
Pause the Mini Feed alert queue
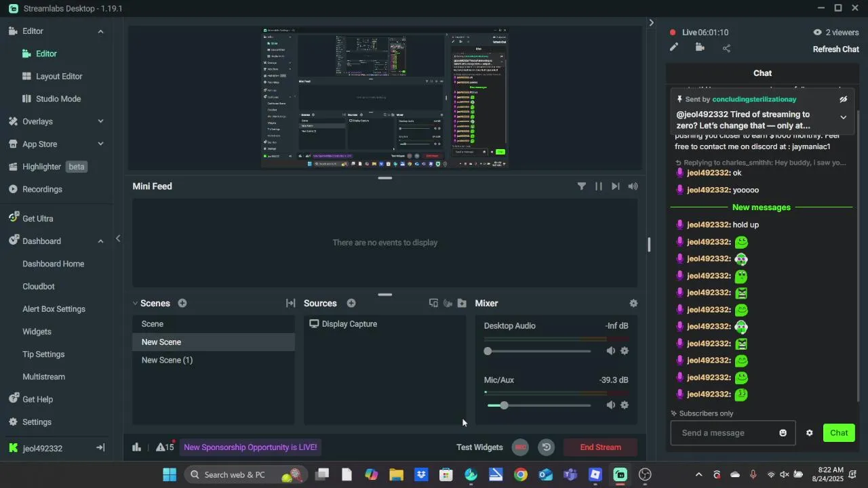(599, 186)
